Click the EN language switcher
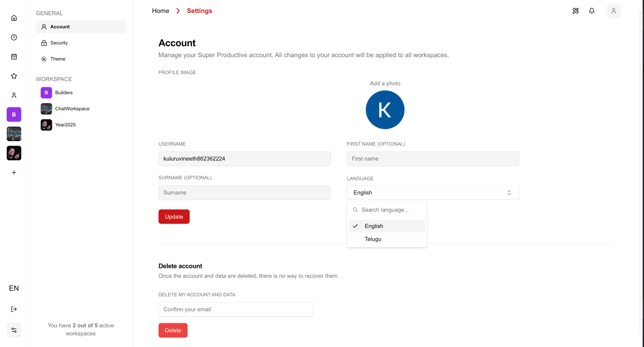 click(x=14, y=288)
